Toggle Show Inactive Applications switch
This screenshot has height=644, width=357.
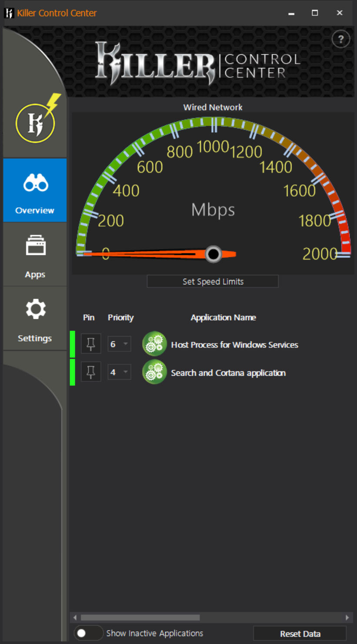click(x=88, y=633)
